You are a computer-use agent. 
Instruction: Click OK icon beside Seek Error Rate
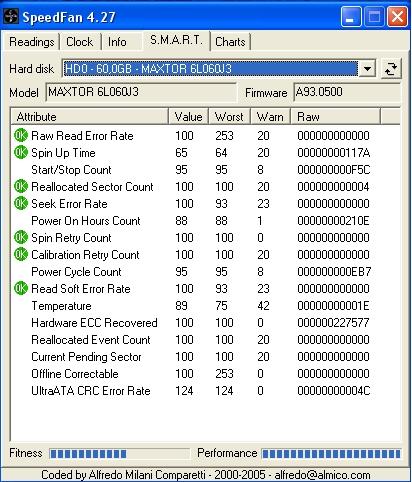[x=20, y=204]
